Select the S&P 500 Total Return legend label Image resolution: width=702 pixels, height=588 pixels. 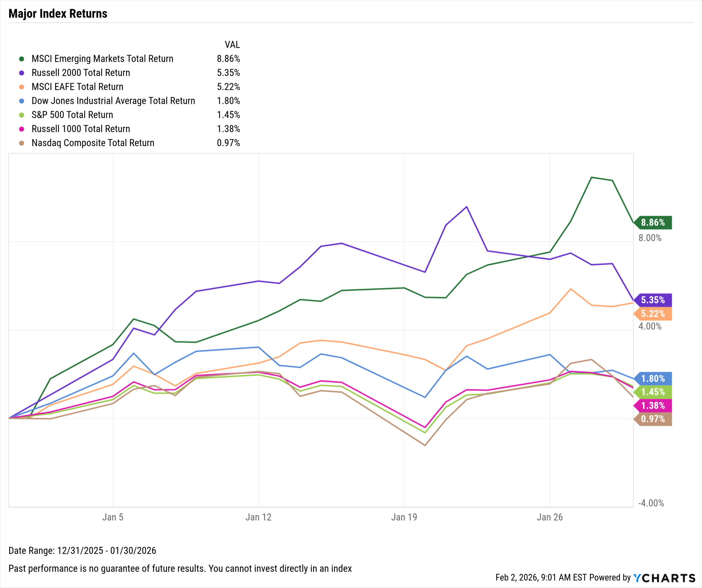72,115
